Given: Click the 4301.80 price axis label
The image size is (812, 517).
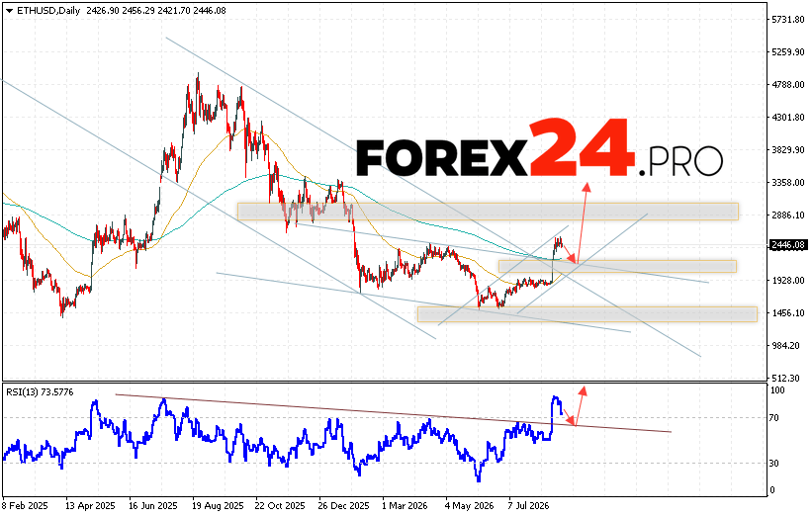Looking at the screenshot, I should click(788, 118).
